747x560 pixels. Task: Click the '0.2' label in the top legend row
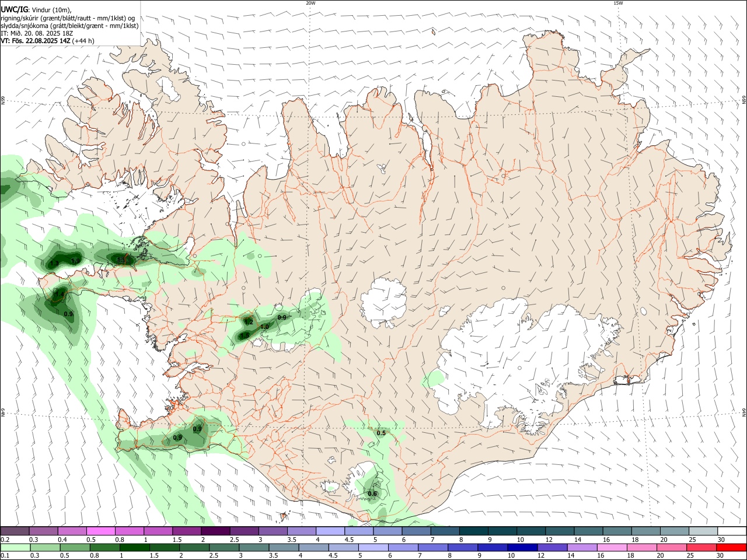click(5, 540)
